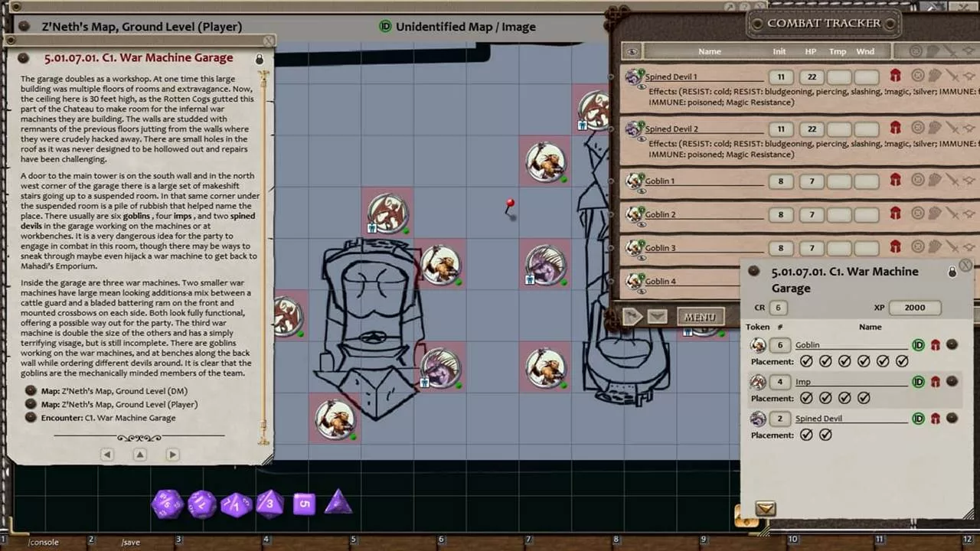The image size is (980, 551).
Task: Toggle the lock on the story window
Action: pyautogui.click(x=259, y=59)
